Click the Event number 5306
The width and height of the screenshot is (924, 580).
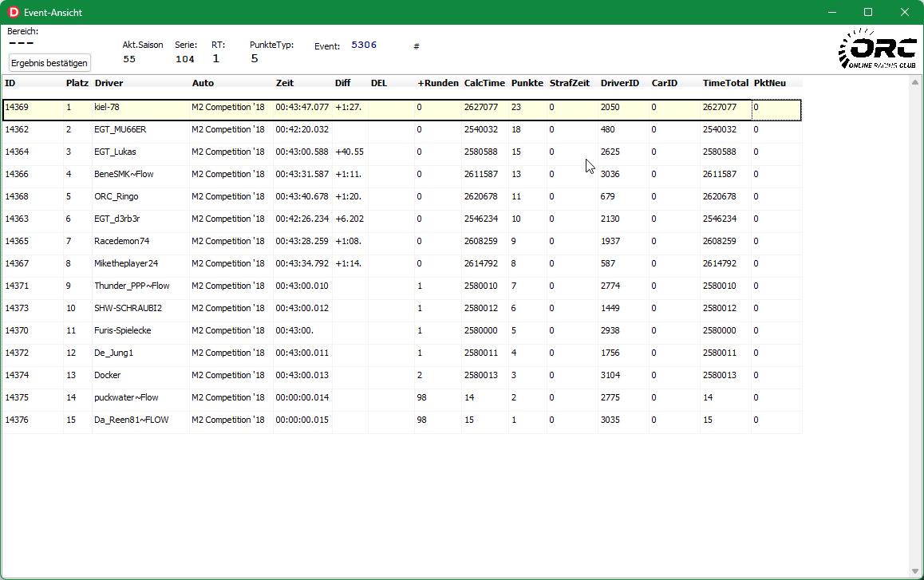(364, 45)
